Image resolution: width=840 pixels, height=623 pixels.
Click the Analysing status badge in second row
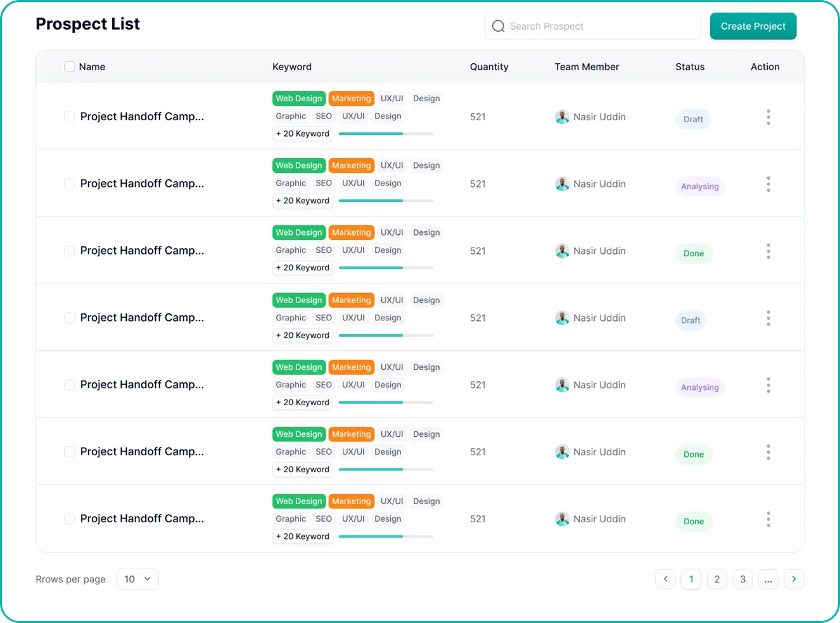coord(700,186)
